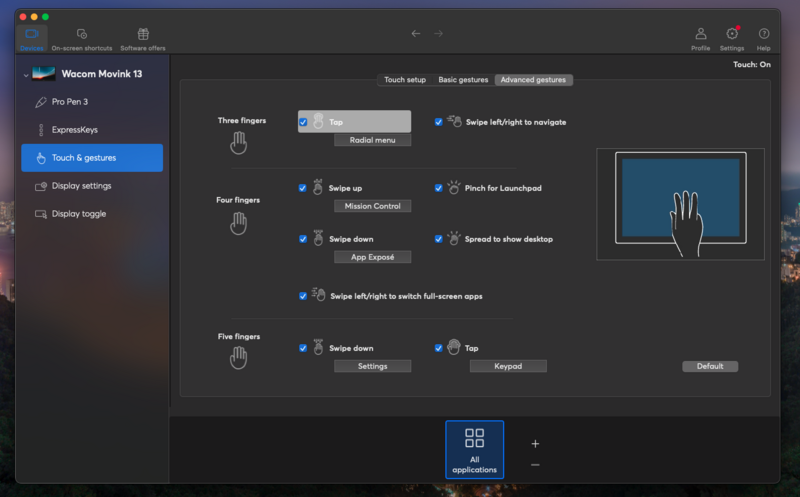Click the five-finger Swipe down gesture icon
The width and height of the screenshot is (800, 497).
tap(318, 347)
